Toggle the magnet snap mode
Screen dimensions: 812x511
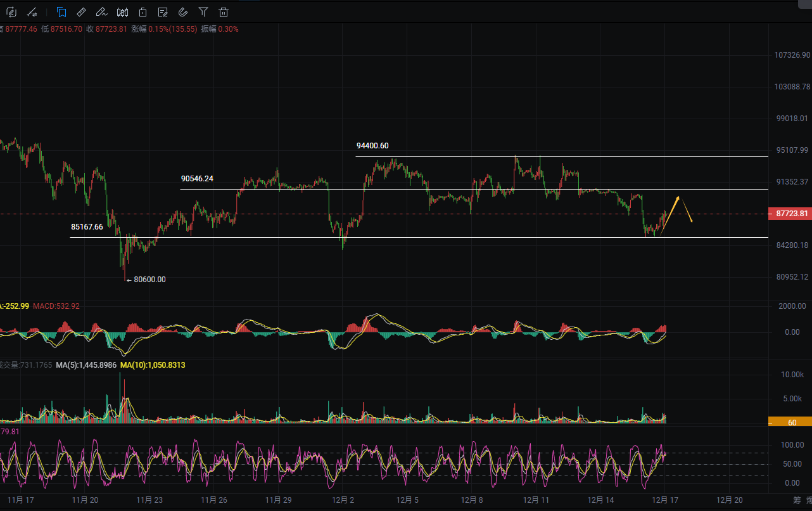pyautogui.click(x=182, y=11)
